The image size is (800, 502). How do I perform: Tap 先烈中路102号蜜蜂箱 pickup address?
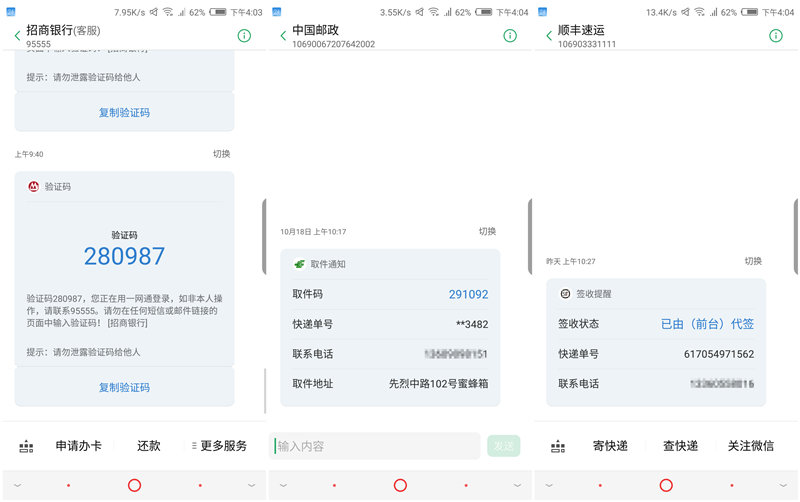(x=438, y=384)
